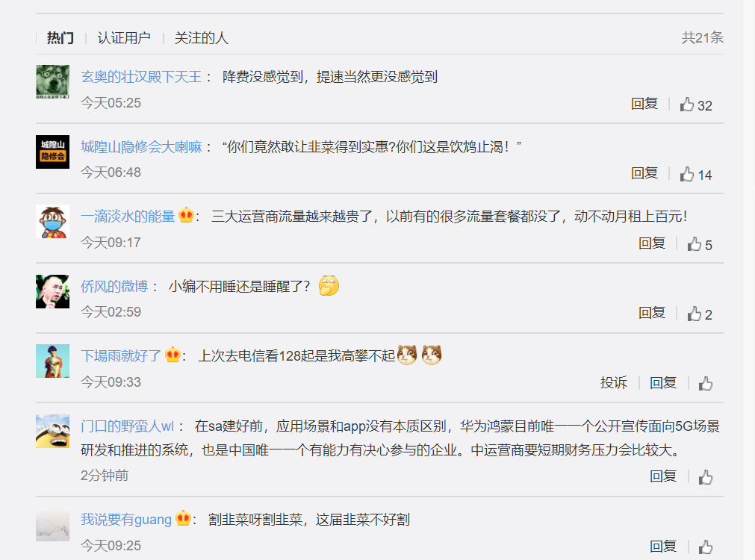Select the 热门 tab

[60, 37]
